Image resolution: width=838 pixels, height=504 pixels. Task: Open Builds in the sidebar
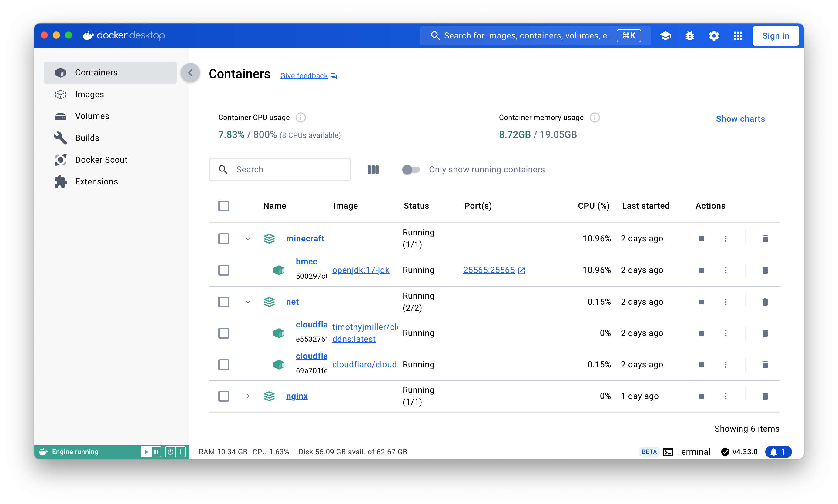pyautogui.click(x=110, y=138)
